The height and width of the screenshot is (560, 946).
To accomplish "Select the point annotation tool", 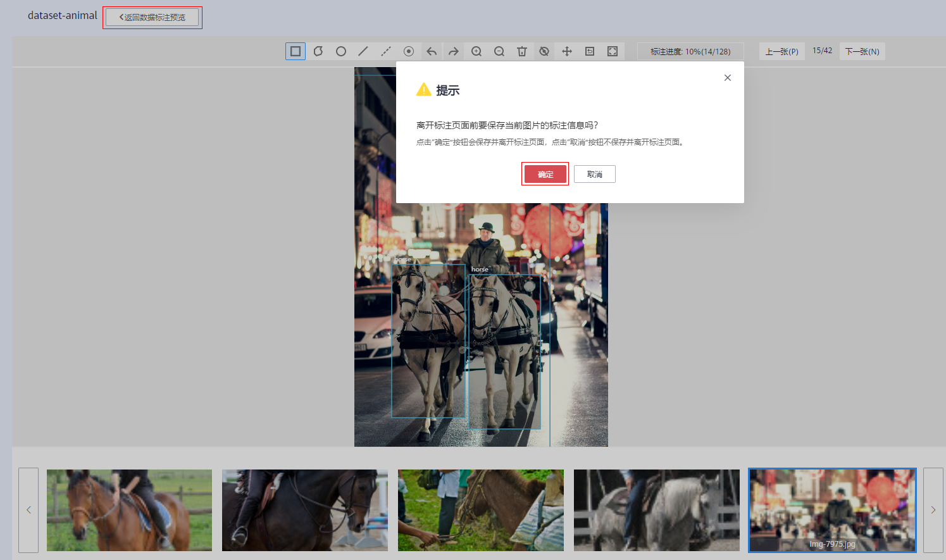I will [x=409, y=51].
